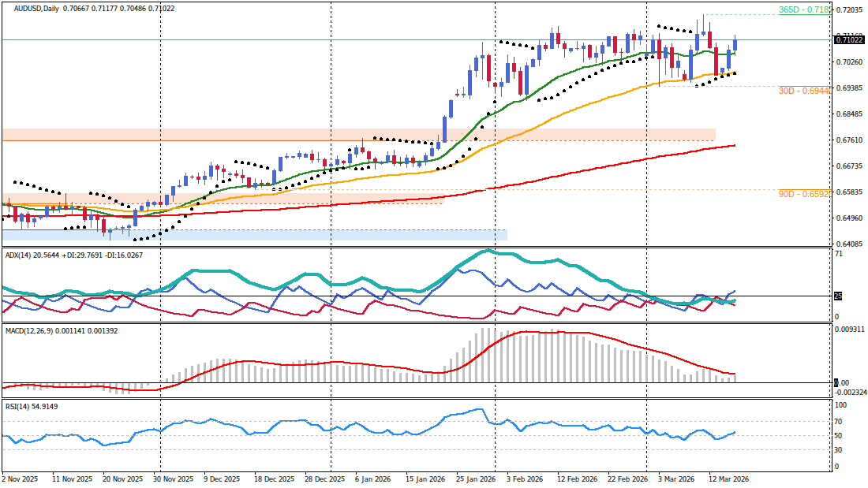Click the MACD scale value -0.002324
The height and width of the screenshot is (488, 868).
[x=851, y=393]
